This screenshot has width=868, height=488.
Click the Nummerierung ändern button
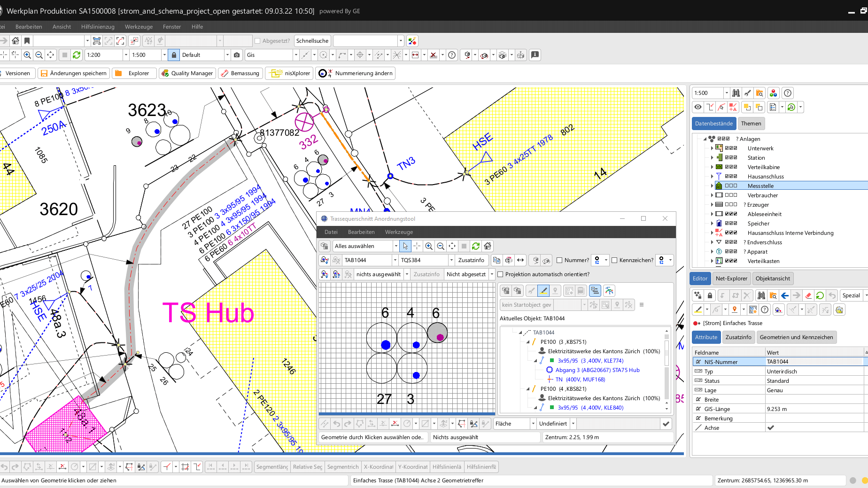click(355, 73)
